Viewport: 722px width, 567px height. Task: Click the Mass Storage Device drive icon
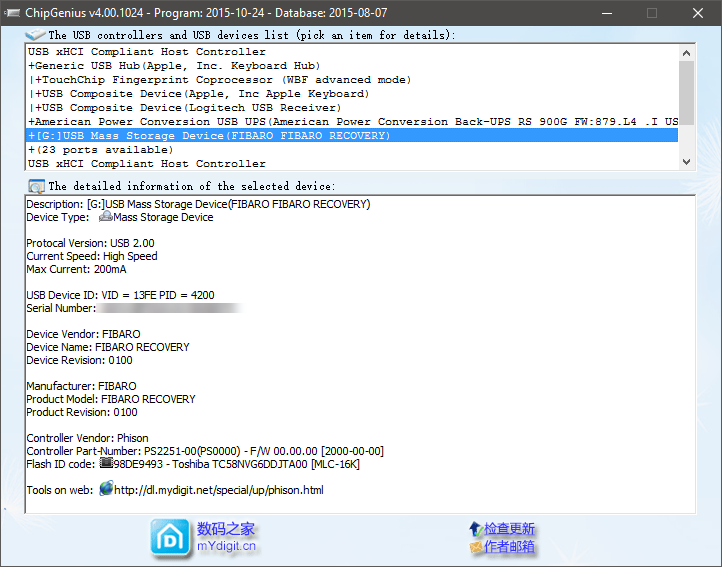click(x=105, y=217)
